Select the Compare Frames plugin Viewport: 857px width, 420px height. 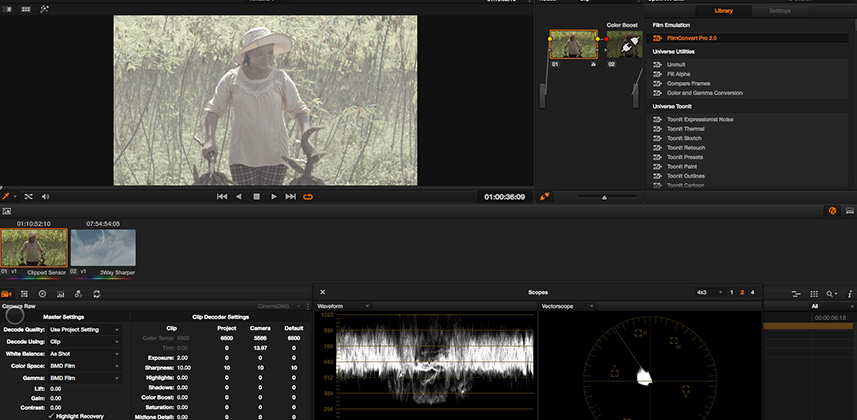[747, 84]
